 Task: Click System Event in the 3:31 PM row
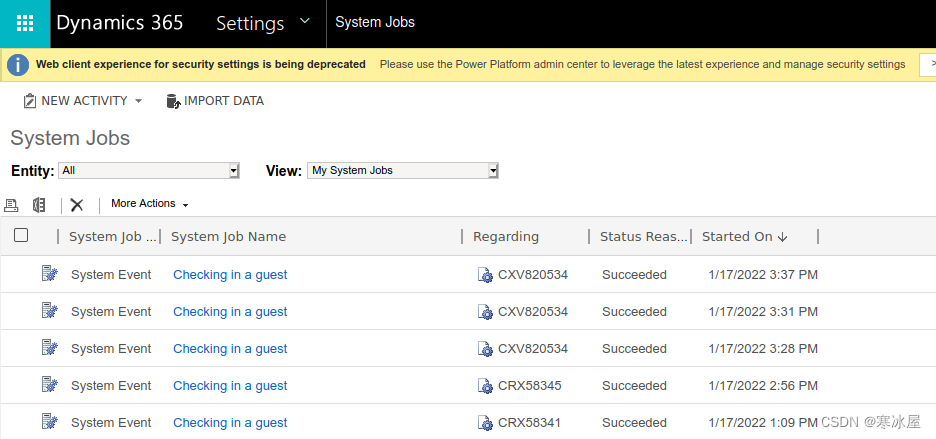coord(111,312)
